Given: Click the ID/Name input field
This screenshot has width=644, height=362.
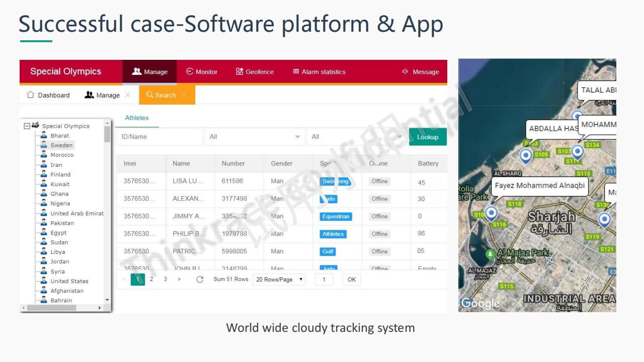Looking at the screenshot, I should [x=159, y=136].
